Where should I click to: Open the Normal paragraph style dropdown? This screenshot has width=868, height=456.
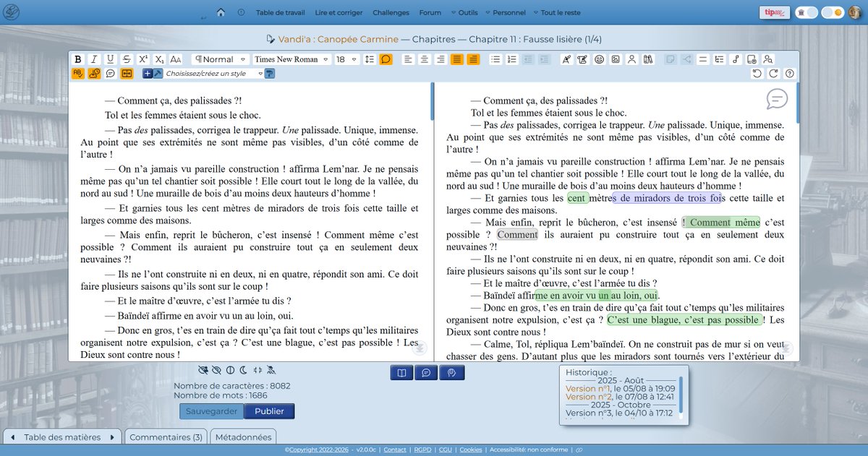pos(221,59)
